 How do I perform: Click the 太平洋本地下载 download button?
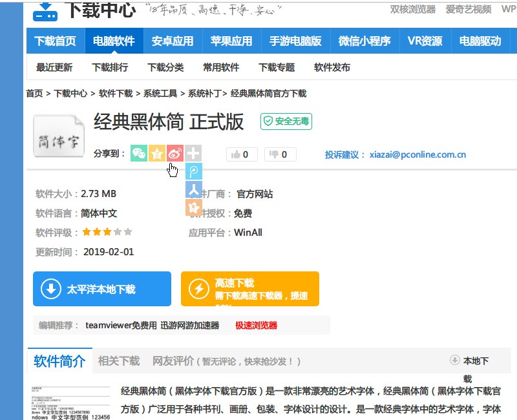101,289
